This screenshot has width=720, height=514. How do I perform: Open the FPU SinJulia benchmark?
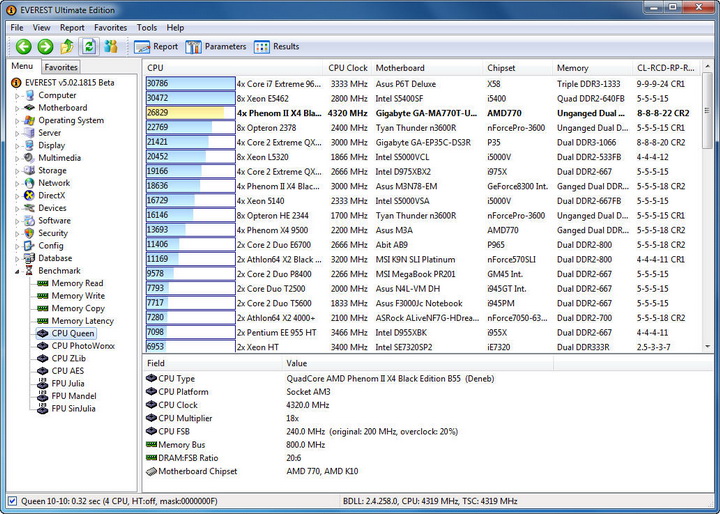(73, 408)
